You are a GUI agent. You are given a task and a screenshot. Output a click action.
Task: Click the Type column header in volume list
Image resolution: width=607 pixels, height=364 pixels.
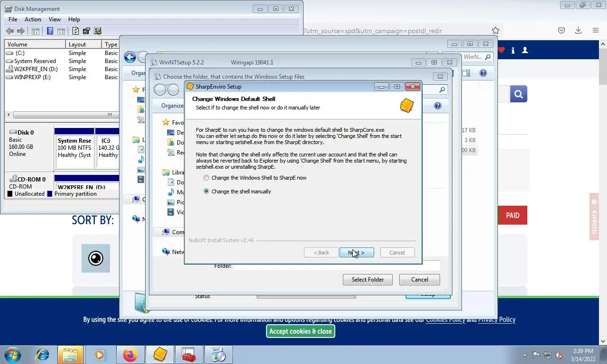click(x=110, y=45)
